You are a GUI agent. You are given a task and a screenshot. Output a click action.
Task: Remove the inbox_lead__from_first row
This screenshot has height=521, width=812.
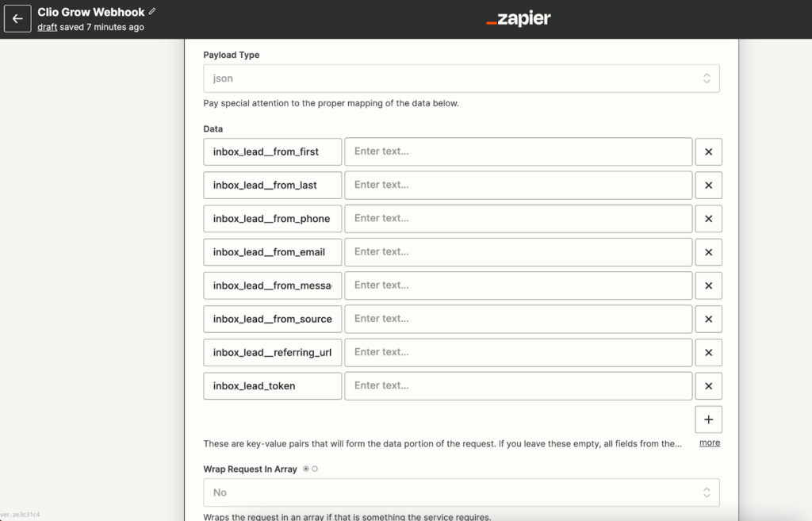[x=708, y=151]
